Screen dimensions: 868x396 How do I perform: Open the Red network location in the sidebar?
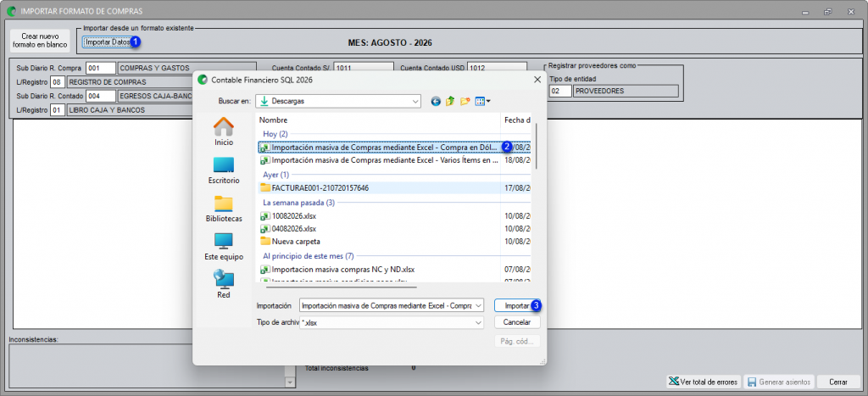click(224, 284)
